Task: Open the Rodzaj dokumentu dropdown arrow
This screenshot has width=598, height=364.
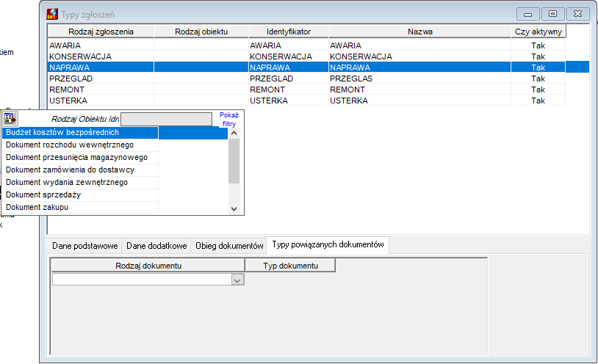Action: (x=237, y=280)
